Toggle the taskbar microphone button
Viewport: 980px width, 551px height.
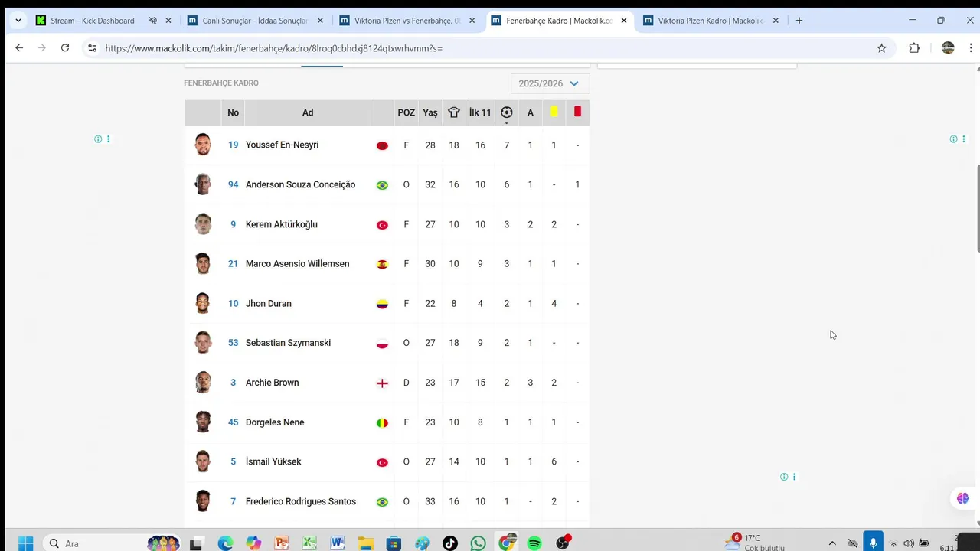tap(873, 542)
